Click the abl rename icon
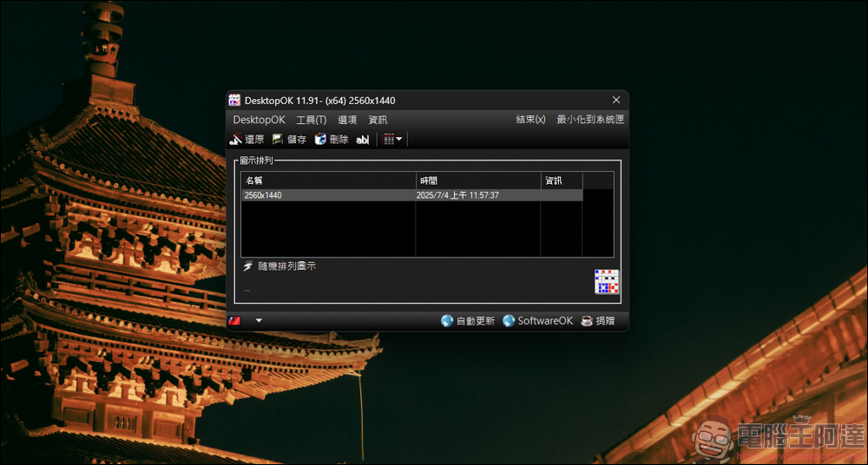Image resolution: width=868 pixels, height=465 pixels. 362,140
